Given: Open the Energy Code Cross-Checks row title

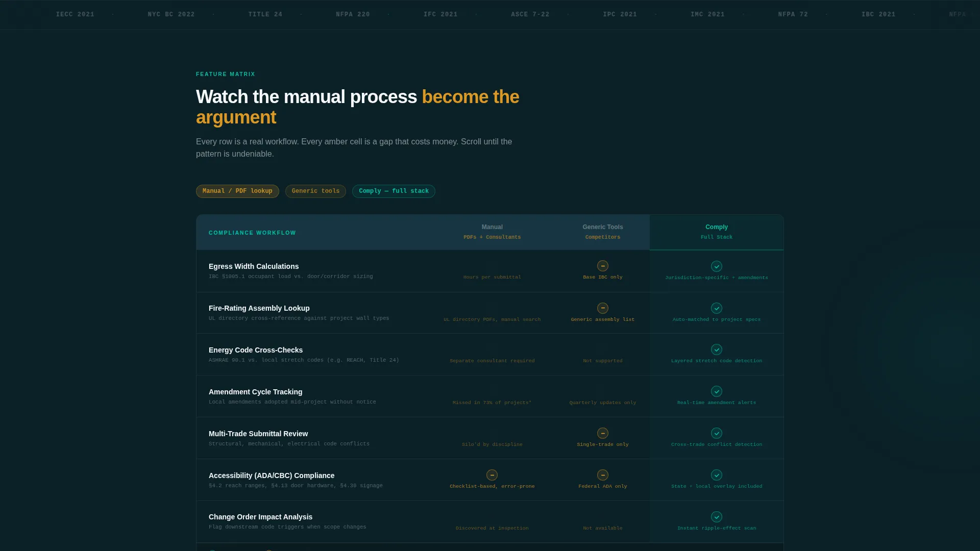Looking at the screenshot, I should [256, 350].
